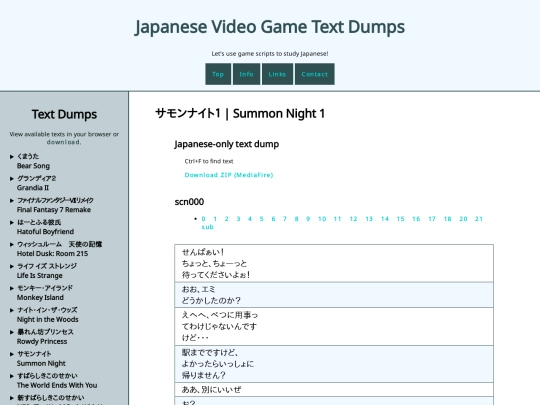The height and width of the screenshot is (405, 540).
Task: Go to scn000 page 13 link
Action: coord(369,219)
